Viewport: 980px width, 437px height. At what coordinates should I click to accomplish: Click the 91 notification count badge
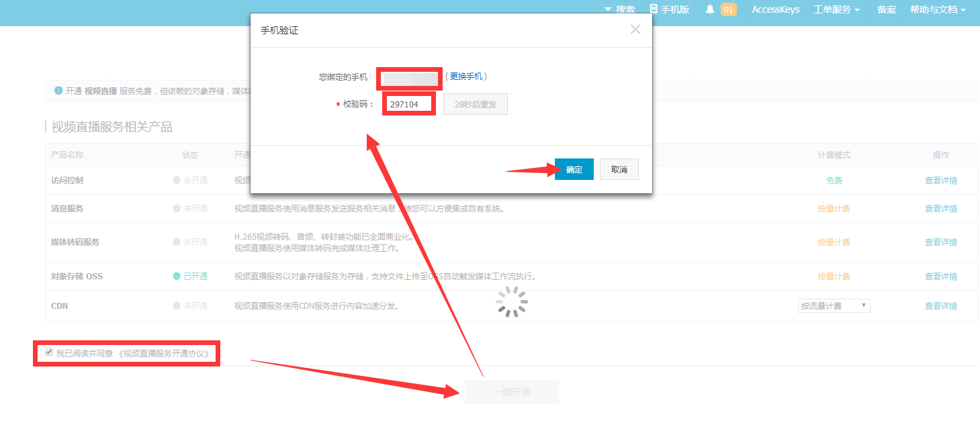pos(728,9)
